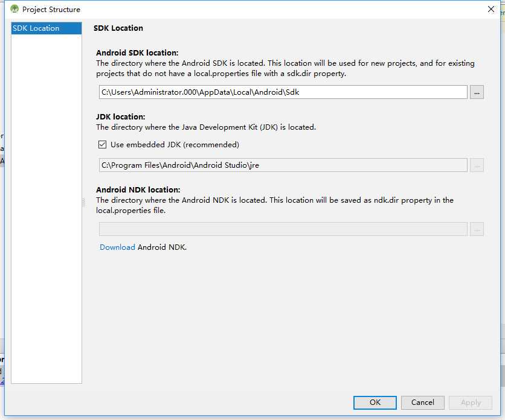Click the Android NDK location field
The image size is (505, 420).
click(x=283, y=229)
